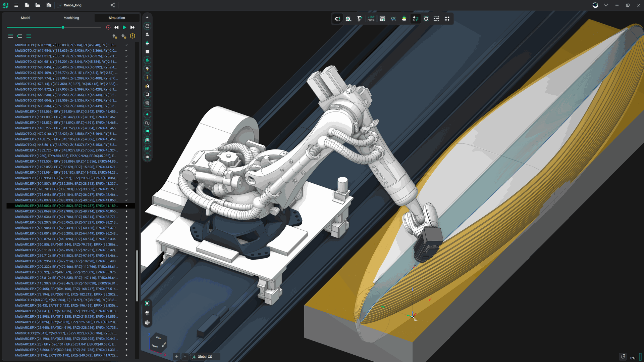Viewport: 644px width, 362px height.
Task: Select the N2T2 tool in the top toolbar
Action: (x=370, y=19)
